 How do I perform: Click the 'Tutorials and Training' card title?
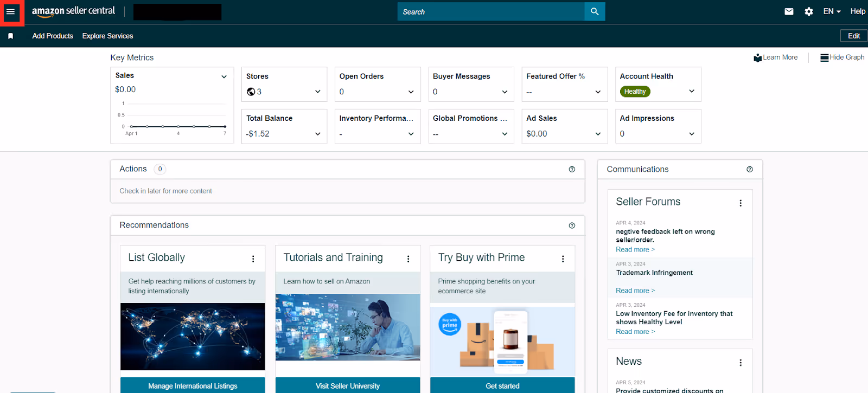point(333,257)
